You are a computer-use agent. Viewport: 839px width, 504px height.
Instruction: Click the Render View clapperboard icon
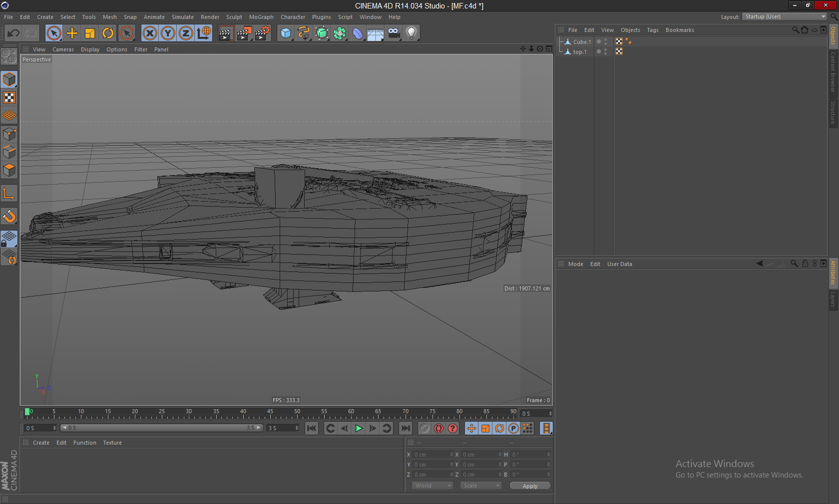pos(226,33)
